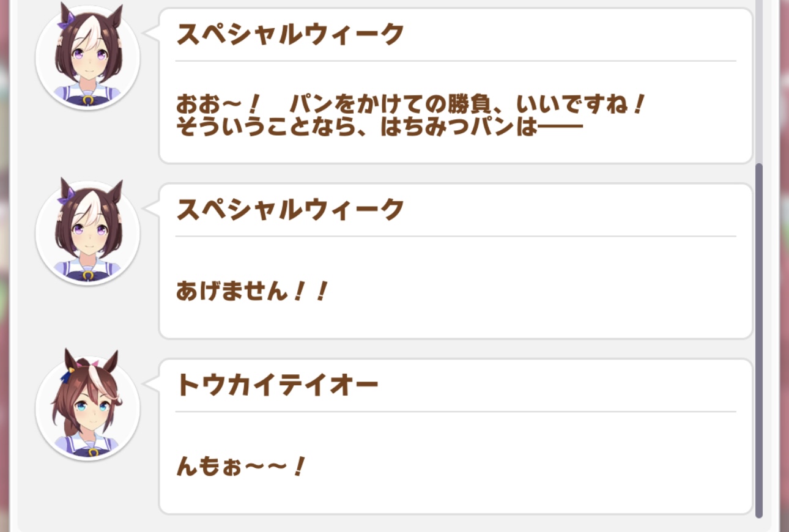Image resolution: width=789 pixels, height=532 pixels.
Task: Select the スペシャルウィーク name in the topmost bubble
Action: pos(290,35)
